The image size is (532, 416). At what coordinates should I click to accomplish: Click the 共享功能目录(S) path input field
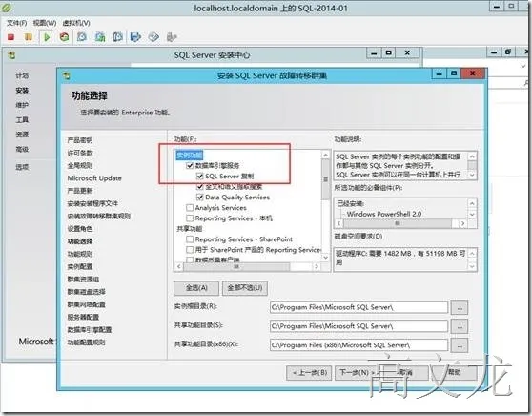tap(358, 326)
